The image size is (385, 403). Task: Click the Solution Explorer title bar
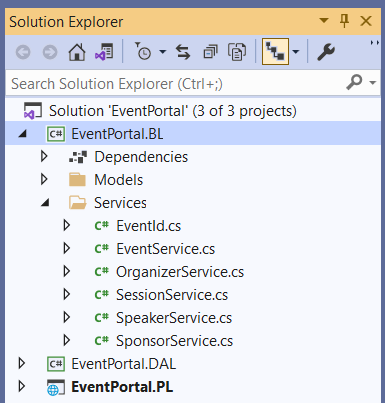(x=193, y=21)
